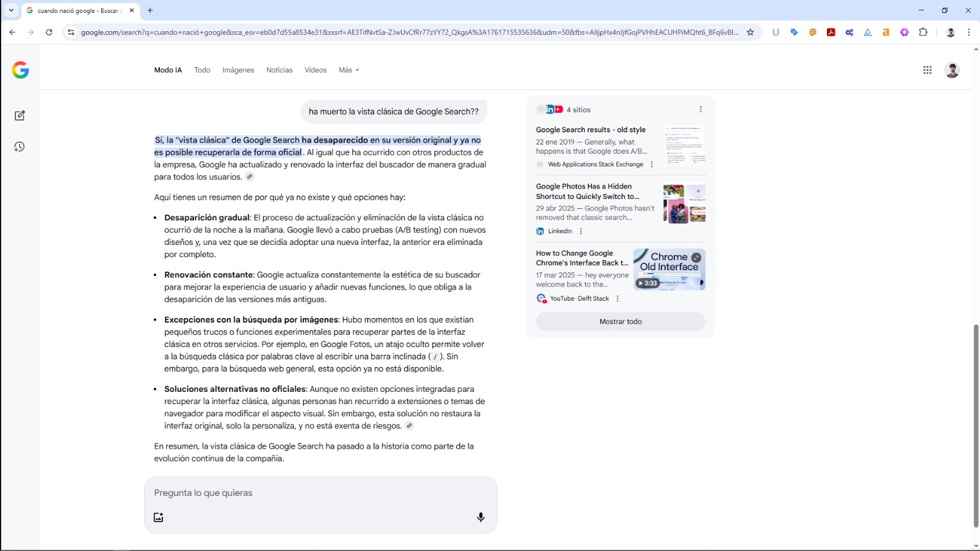Click the Stack Exchange result thumbnail

click(685, 146)
